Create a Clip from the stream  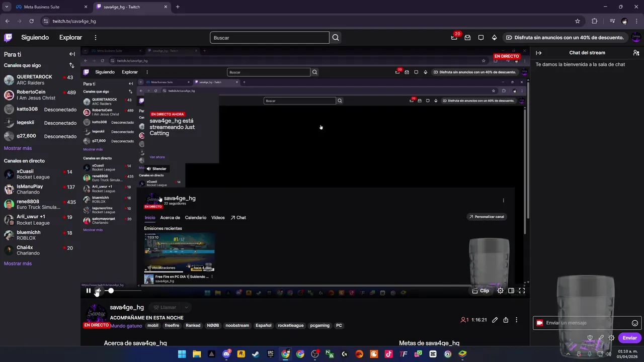click(x=480, y=291)
